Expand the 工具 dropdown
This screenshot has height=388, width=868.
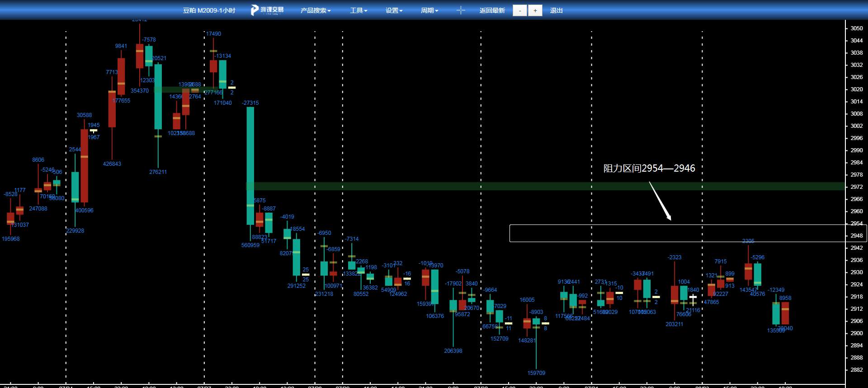[359, 10]
